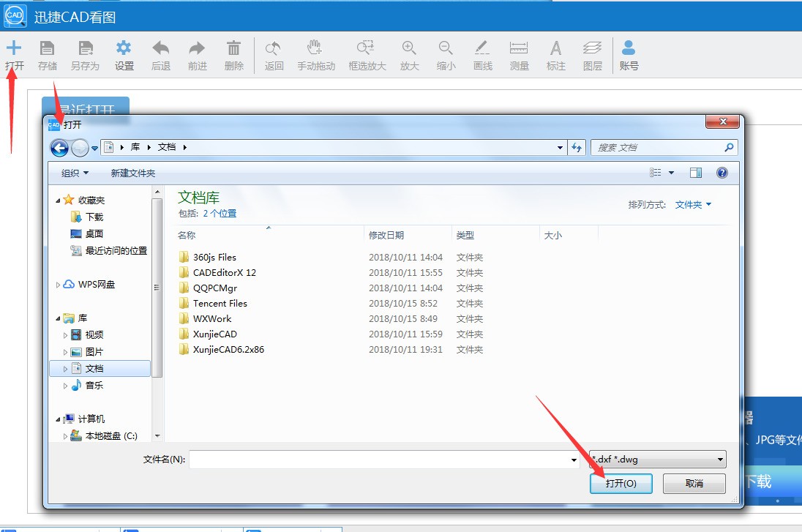Select the 标注 annotation text tool

[x=556, y=49]
